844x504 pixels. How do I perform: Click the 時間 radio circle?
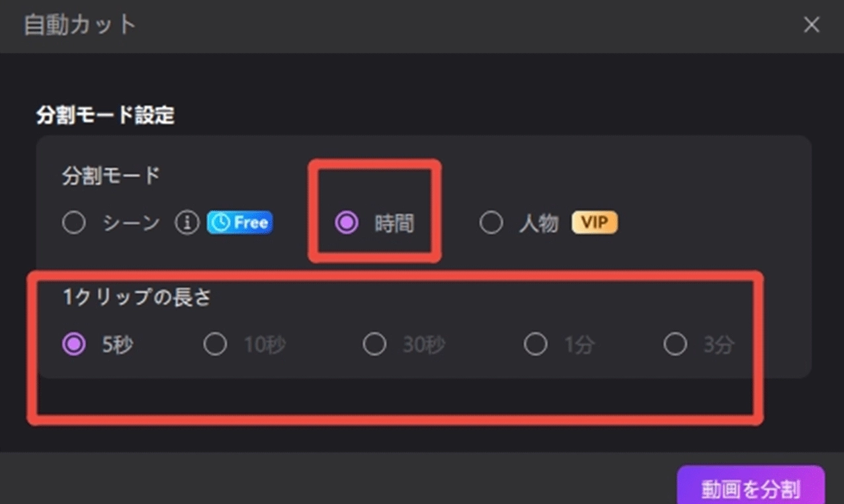click(x=347, y=224)
